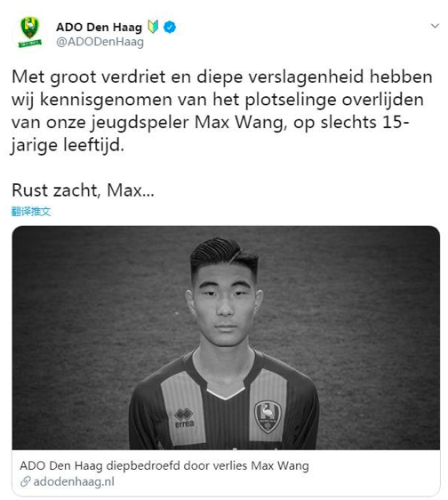Click the white V-collar of the jersey
The height and width of the screenshot is (500, 448).
(x=226, y=393)
